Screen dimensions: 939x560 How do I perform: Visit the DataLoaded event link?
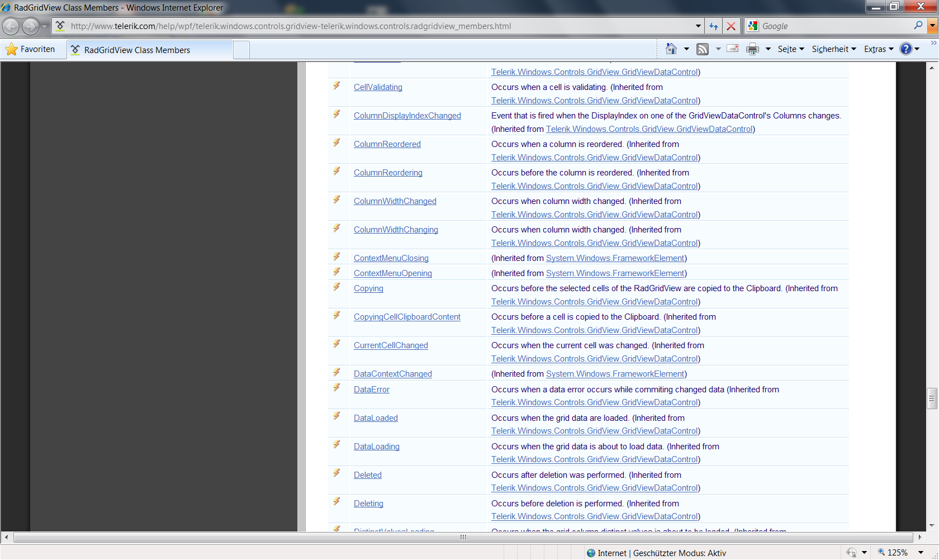point(376,418)
